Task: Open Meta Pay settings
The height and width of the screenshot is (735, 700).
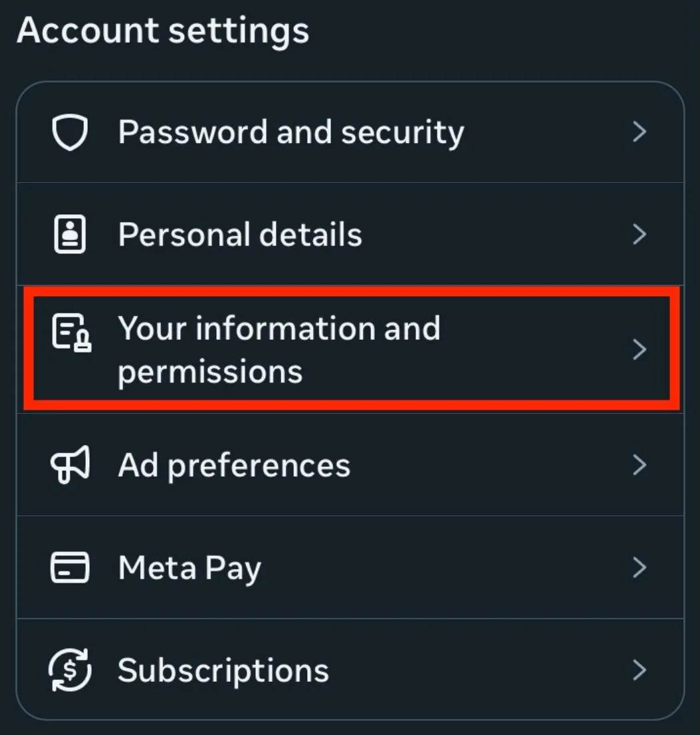Action: point(189,568)
